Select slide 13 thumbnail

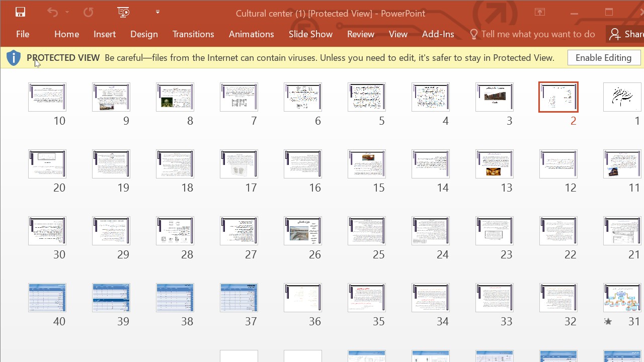click(495, 164)
